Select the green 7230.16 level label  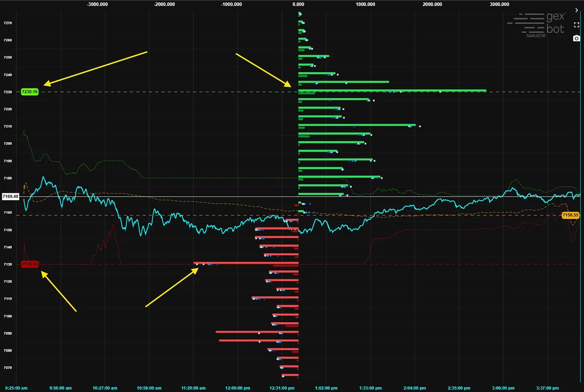click(x=30, y=92)
